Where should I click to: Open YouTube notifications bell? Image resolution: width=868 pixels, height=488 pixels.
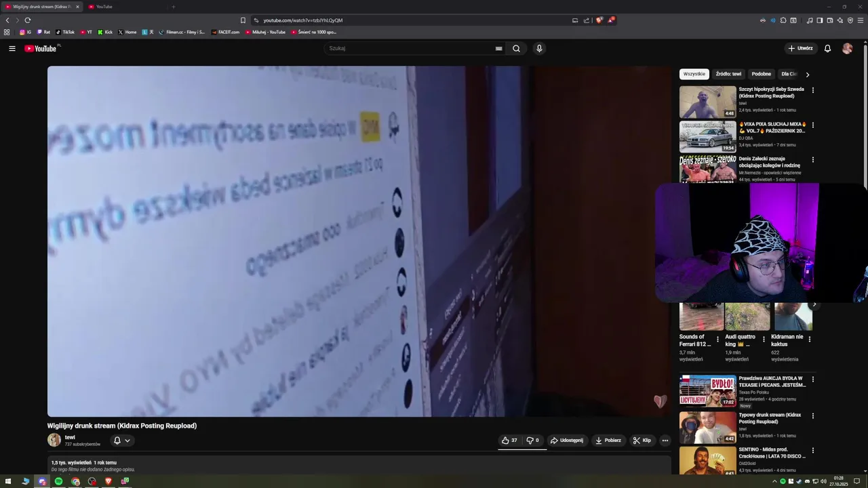tap(827, 48)
